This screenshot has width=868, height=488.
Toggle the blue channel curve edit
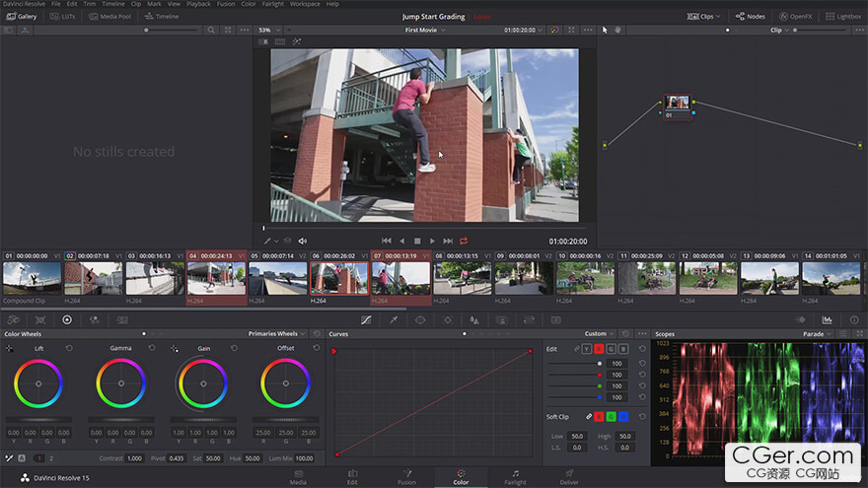pyautogui.click(x=623, y=349)
